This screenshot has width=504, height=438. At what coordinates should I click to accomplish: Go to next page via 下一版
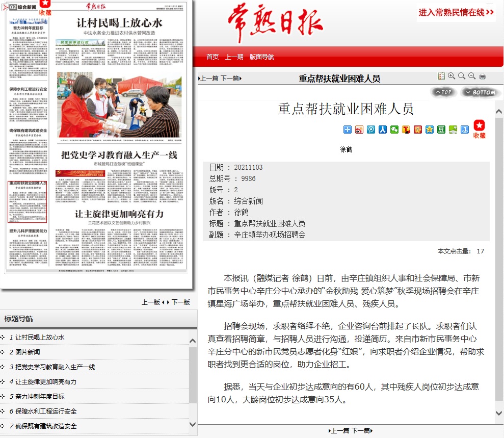180,302
